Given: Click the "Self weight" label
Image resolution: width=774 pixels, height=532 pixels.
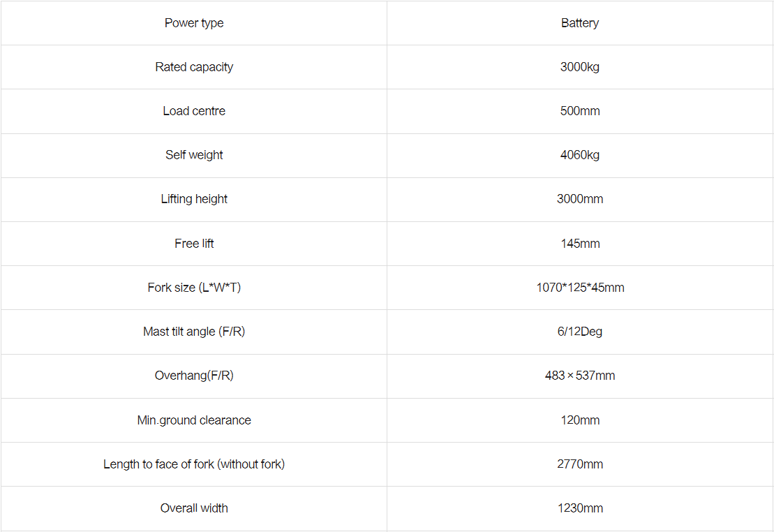Looking at the screenshot, I should click(194, 155).
